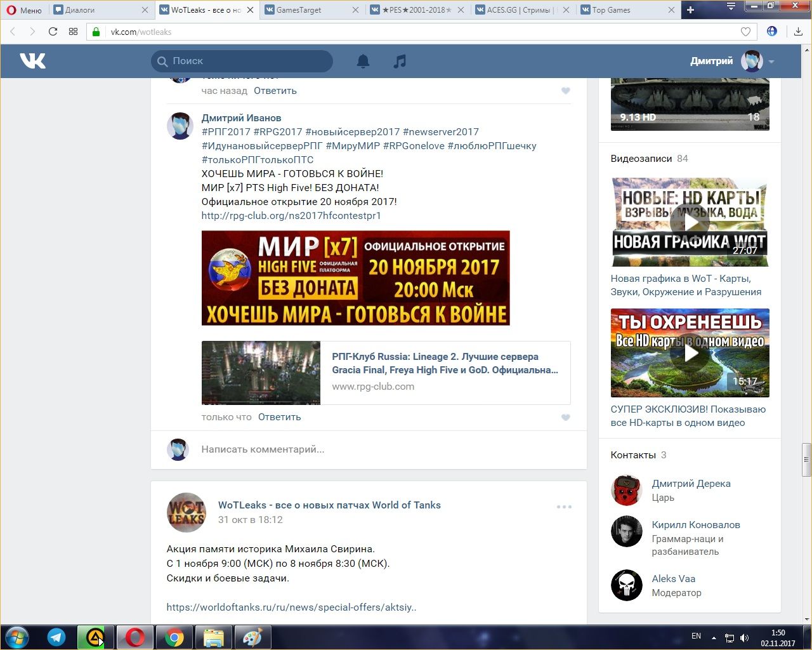Launch Telegram from the taskbar
Viewport: 812px width, 650px height.
(x=56, y=637)
